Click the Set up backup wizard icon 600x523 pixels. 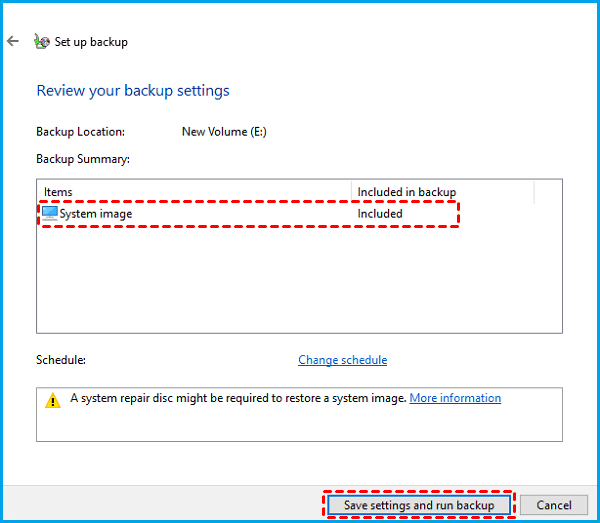pyautogui.click(x=42, y=41)
